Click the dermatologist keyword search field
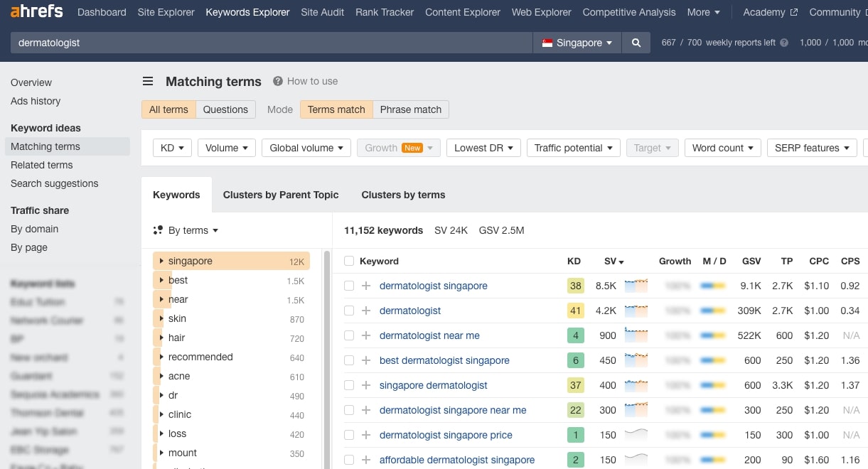Image resolution: width=868 pixels, height=469 pixels. point(272,43)
